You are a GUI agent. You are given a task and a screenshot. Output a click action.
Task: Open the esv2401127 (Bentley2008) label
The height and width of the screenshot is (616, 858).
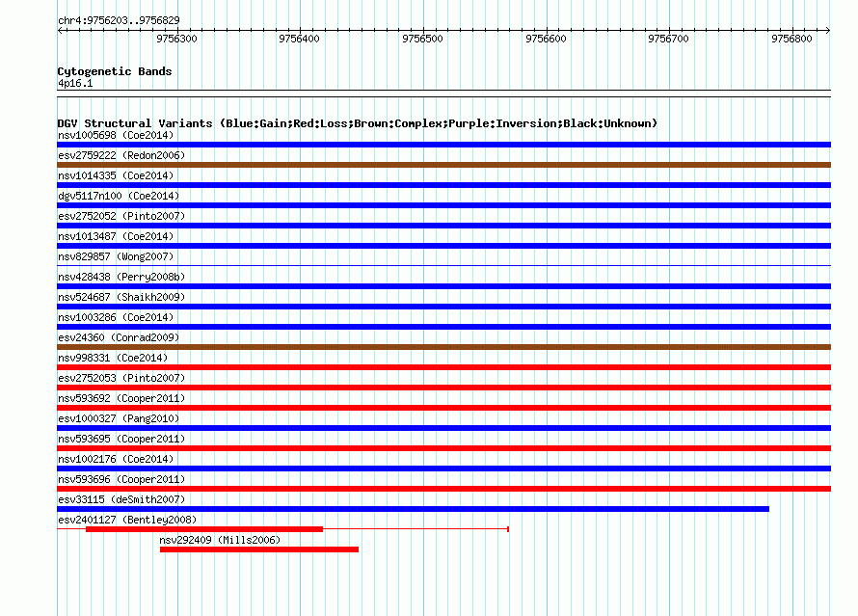(127, 520)
